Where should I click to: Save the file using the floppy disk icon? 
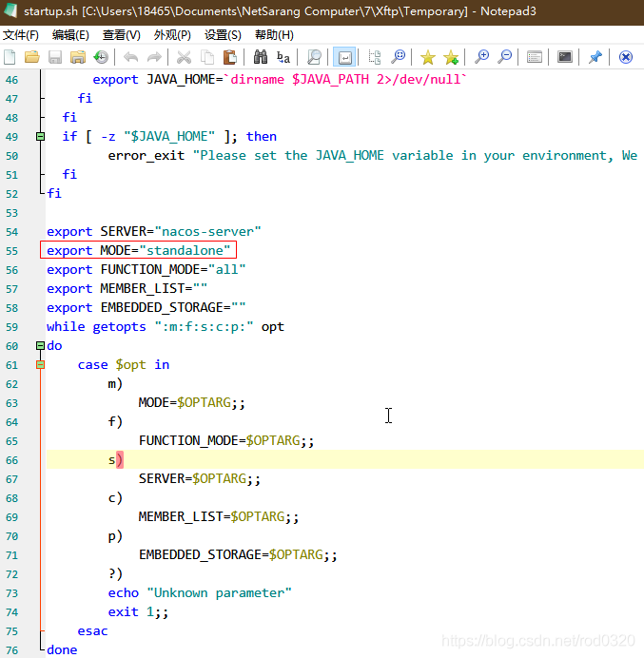[x=55, y=57]
